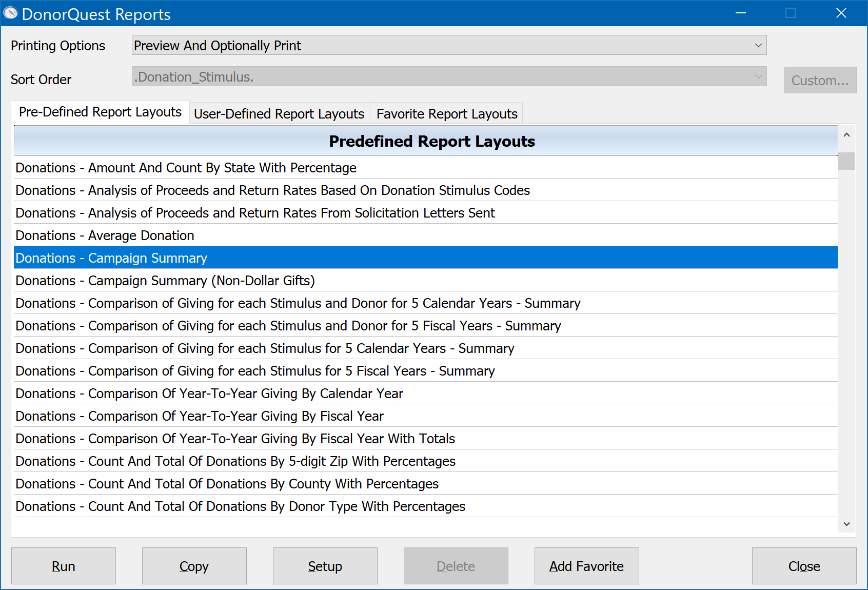Image resolution: width=868 pixels, height=590 pixels.
Task: Select Donations By County With Percentages
Action: (x=426, y=484)
